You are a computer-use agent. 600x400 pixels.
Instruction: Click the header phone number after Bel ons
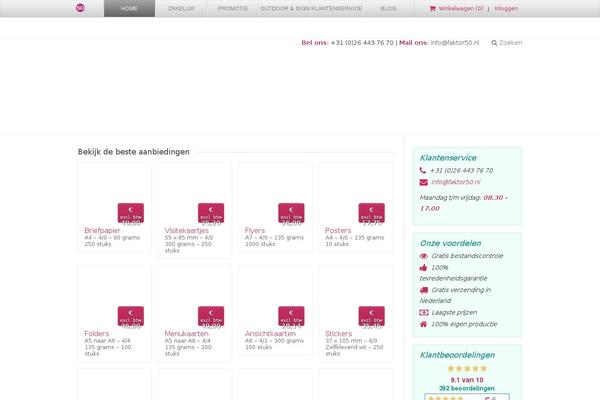pyautogui.click(x=362, y=43)
